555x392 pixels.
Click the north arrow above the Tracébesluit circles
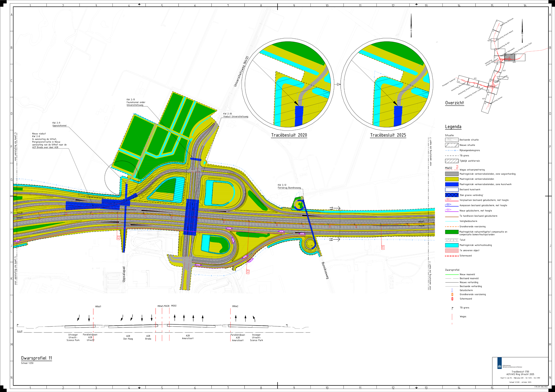point(411,25)
